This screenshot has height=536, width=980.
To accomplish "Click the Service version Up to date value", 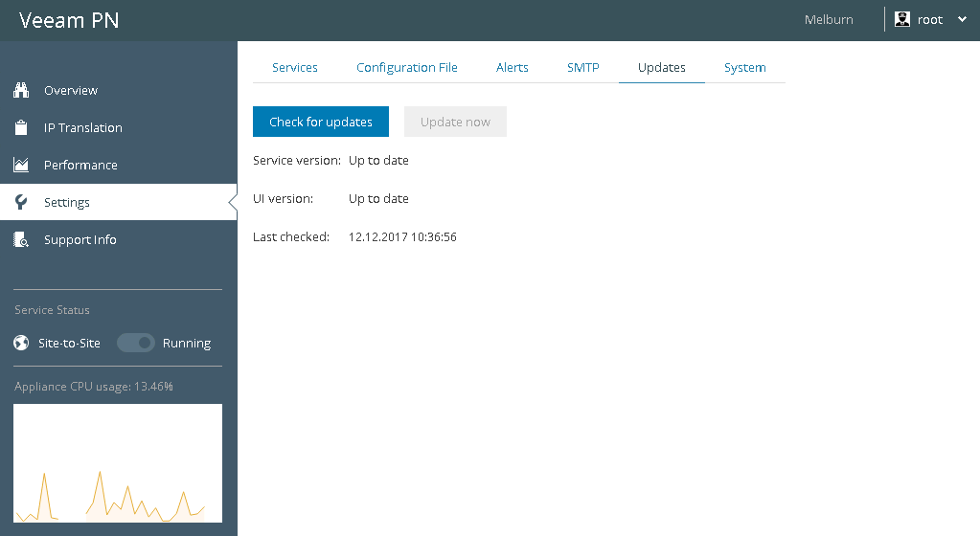I will coord(378,161).
